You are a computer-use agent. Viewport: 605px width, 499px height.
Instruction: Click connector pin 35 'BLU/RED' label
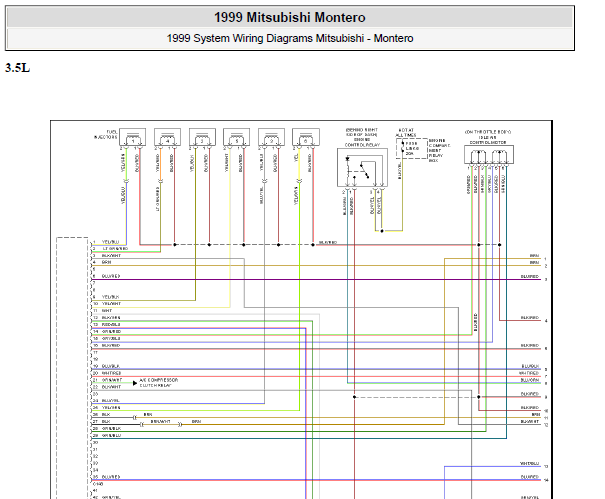tap(111, 477)
